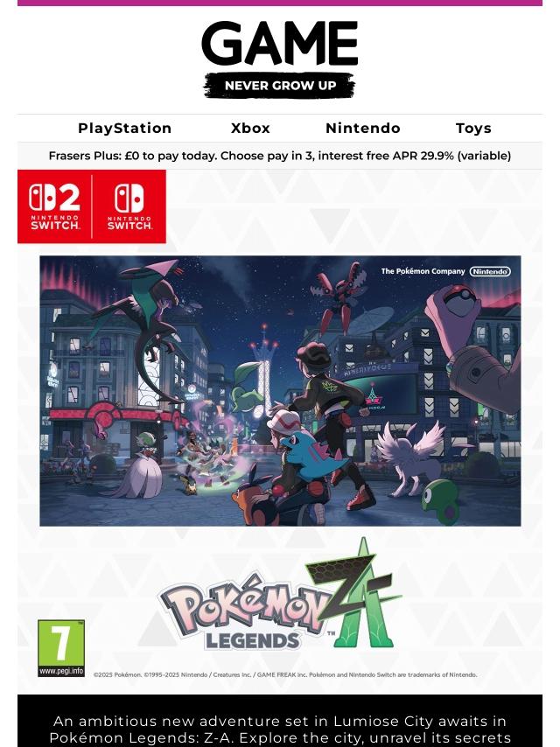The height and width of the screenshot is (747, 560).
Task: Go to the Nintendo section
Action: click(x=363, y=129)
